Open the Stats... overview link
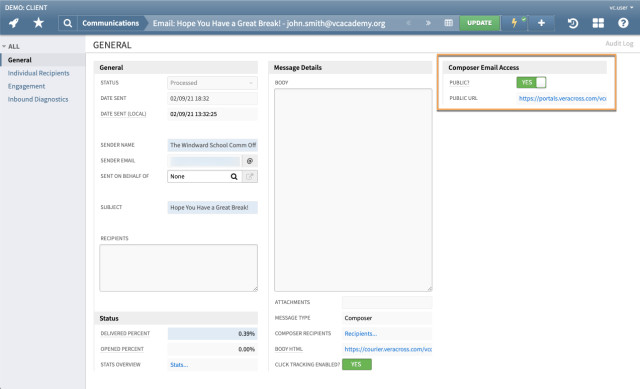The image size is (640, 389). point(179,365)
